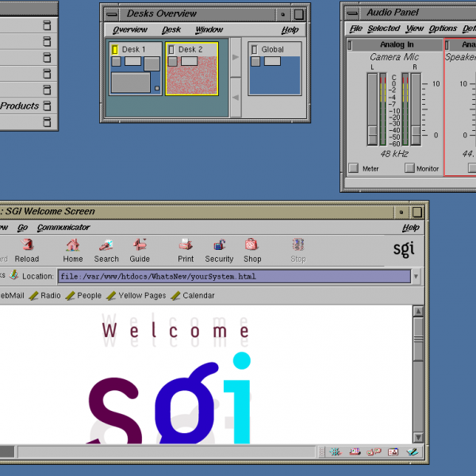The image size is (476, 476).
Task: Click the browser vertical scrollbar thumb
Action: click(x=418, y=339)
